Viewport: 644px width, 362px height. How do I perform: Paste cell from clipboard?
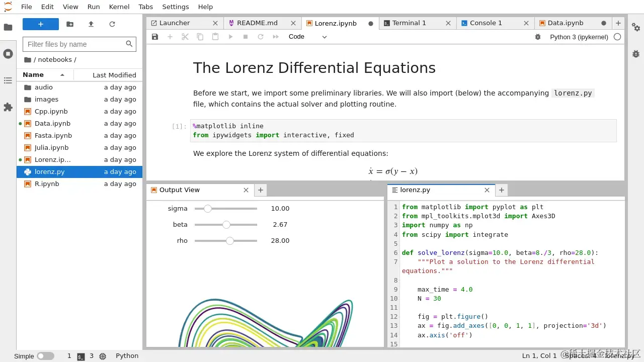215,37
